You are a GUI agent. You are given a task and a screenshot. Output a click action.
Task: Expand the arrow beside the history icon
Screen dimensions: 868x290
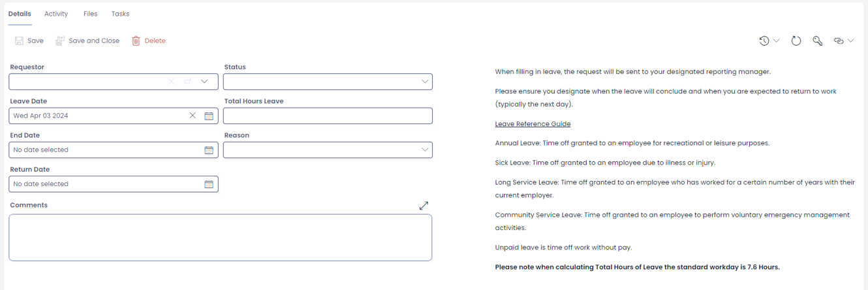tap(777, 41)
